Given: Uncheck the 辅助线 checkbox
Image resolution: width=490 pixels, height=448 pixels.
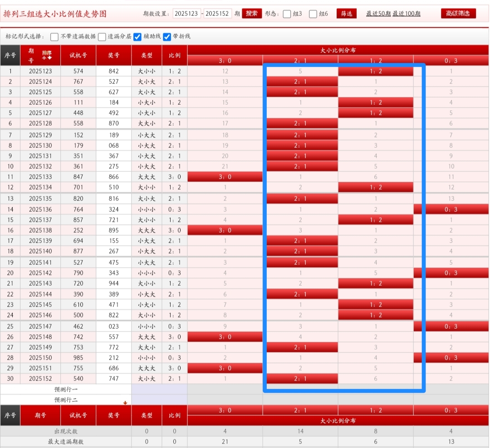Looking at the screenshot, I should coord(137,37).
